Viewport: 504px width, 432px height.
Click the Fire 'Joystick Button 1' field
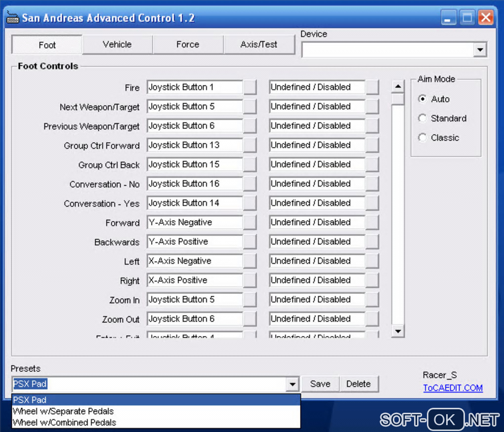point(195,87)
